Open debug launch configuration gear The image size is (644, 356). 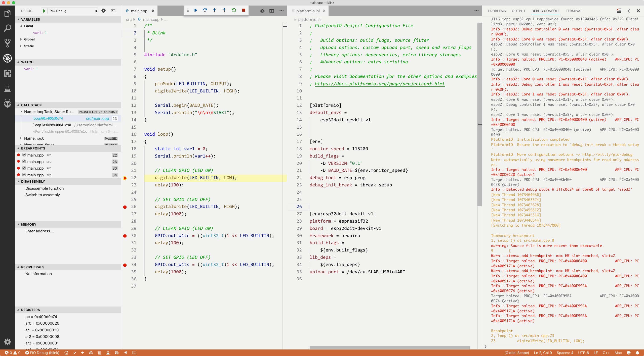click(x=103, y=11)
